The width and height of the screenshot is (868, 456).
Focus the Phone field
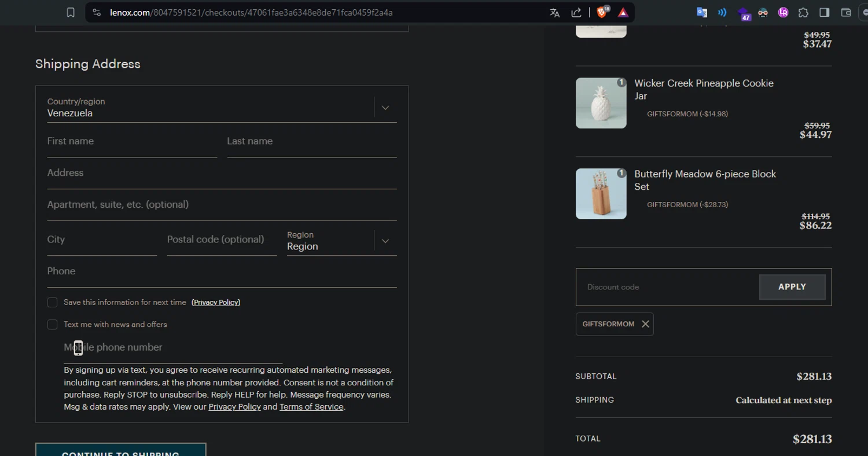point(222,272)
